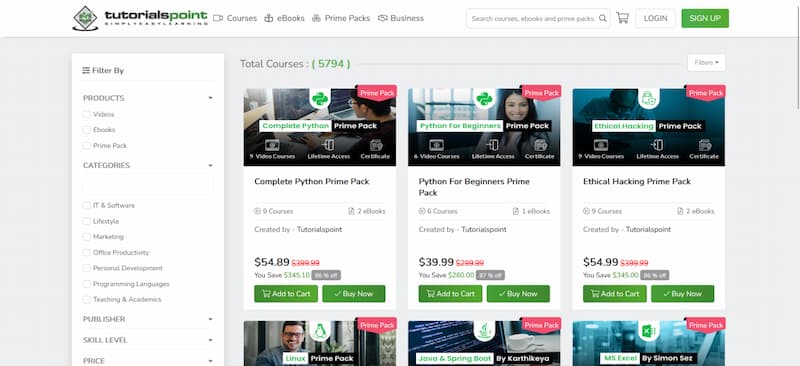Click the Java icon on Java & Spring Boot card
The width and height of the screenshot is (800, 366).
pyautogui.click(x=484, y=331)
